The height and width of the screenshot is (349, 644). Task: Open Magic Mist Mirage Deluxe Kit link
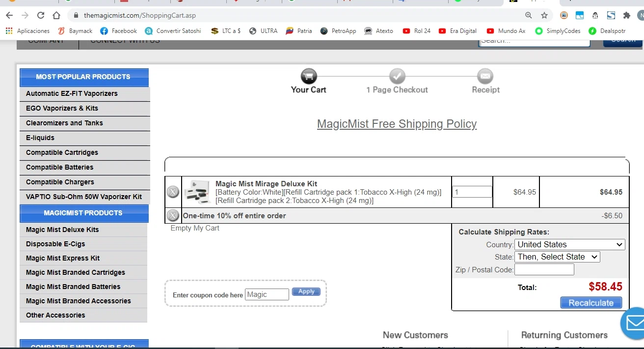pyautogui.click(x=266, y=184)
